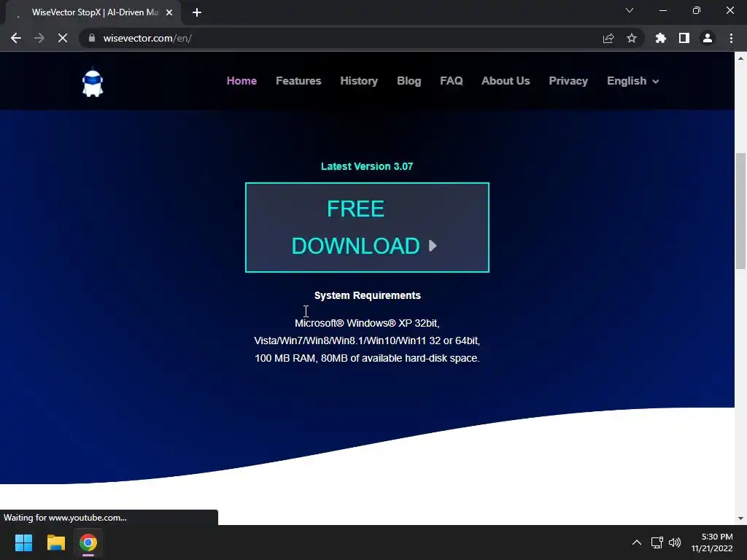747x560 pixels.
Task: Click the network tray icon
Action: [x=657, y=542]
